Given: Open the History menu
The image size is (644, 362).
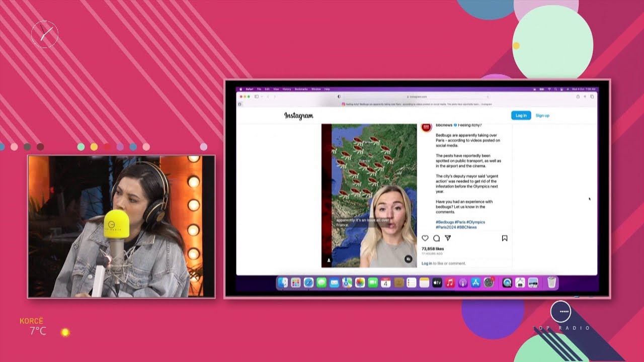Looking at the screenshot, I should pos(287,89).
